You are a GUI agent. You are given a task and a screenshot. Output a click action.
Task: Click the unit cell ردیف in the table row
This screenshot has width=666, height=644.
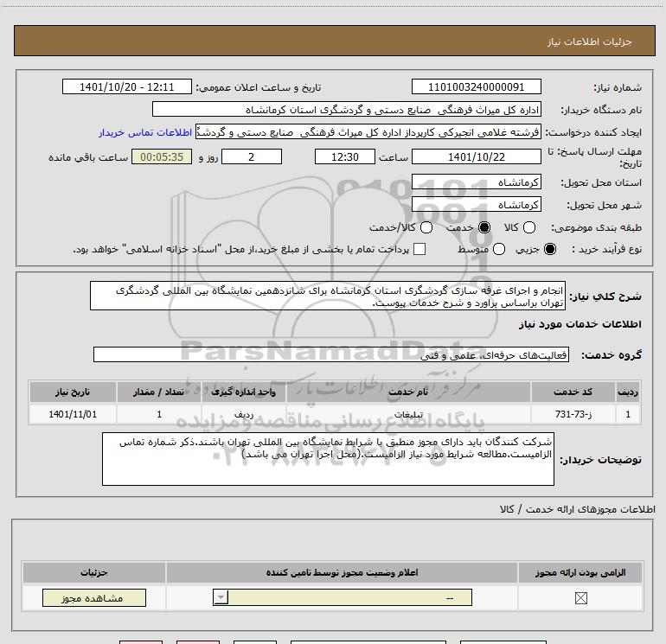(x=243, y=414)
